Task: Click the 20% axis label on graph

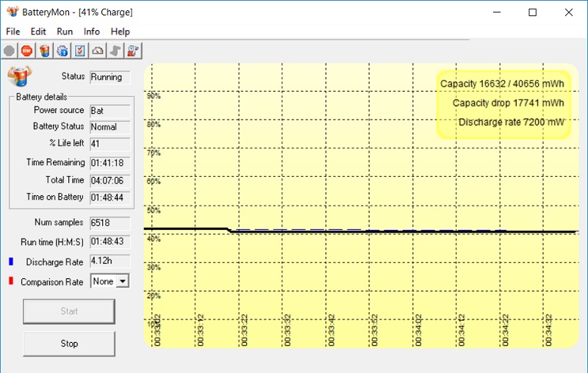Action: 154,296
